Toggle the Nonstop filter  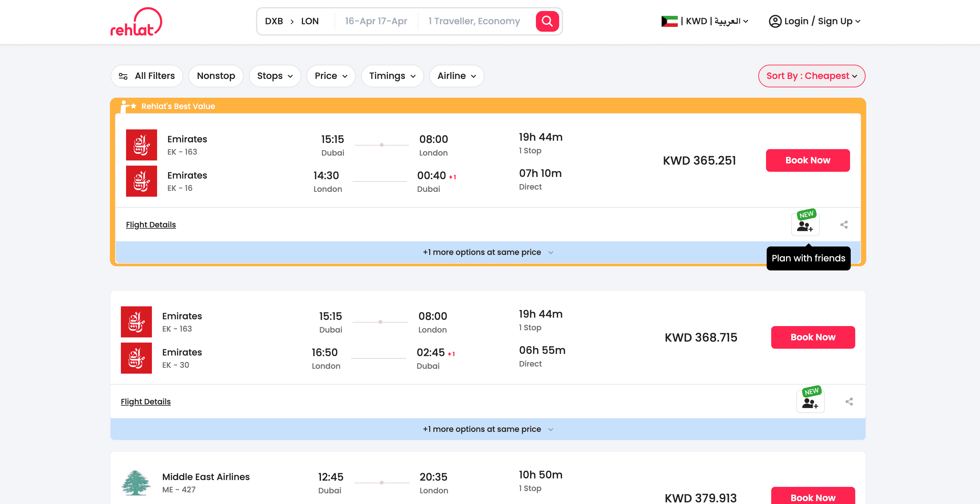point(216,76)
